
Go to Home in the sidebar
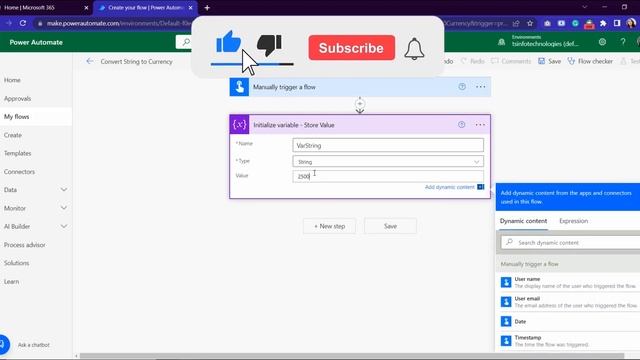12,80
